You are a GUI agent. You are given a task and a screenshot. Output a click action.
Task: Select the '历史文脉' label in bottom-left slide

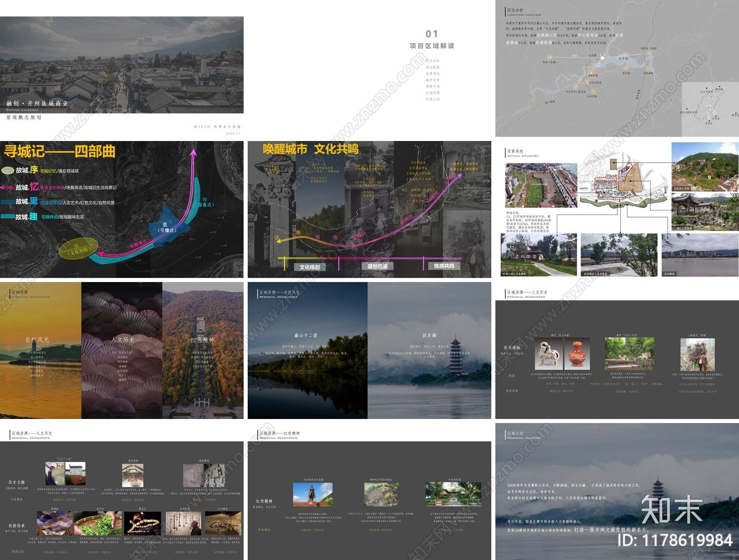(16, 482)
